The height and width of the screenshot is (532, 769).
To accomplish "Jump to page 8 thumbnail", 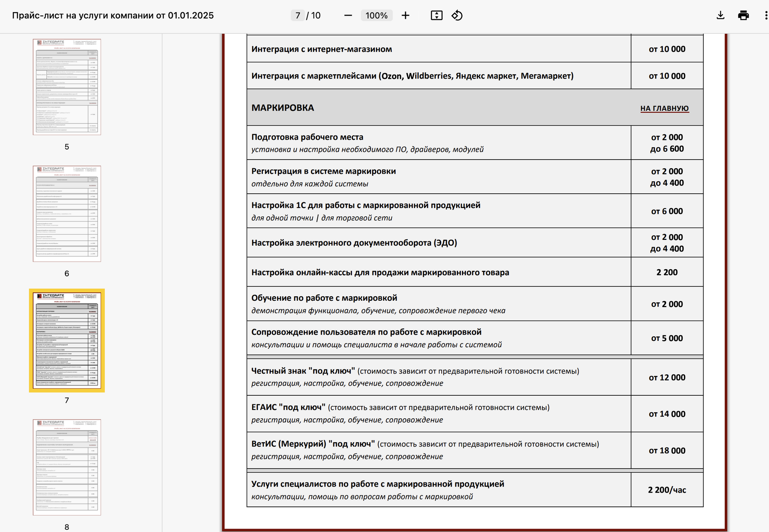I will click(67, 467).
